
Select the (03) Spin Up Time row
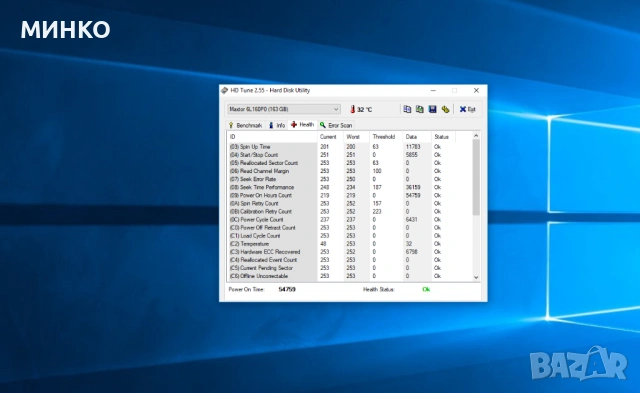point(350,147)
